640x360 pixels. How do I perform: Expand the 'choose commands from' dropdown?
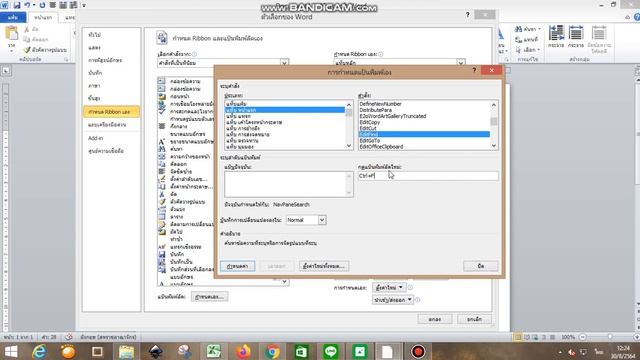[x=284, y=63]
